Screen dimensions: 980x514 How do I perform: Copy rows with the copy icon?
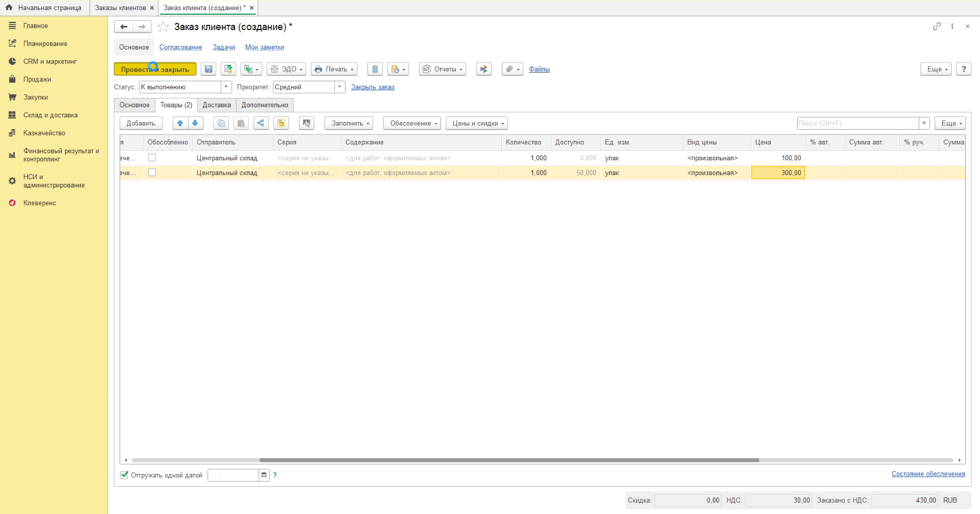[x=221, y=123]
